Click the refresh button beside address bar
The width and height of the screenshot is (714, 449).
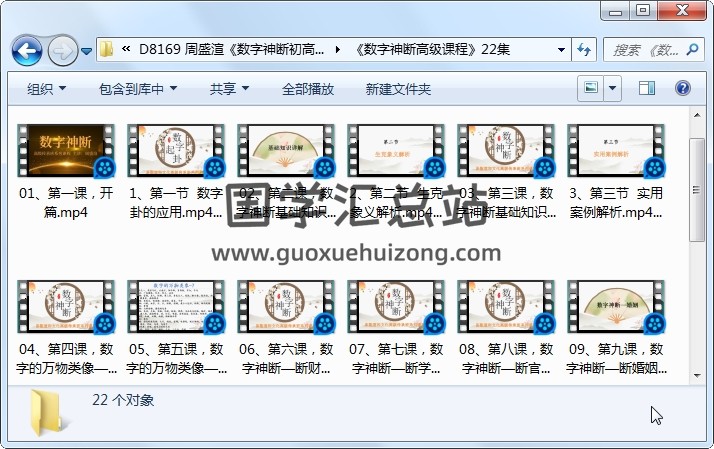(x=585, y=49)
